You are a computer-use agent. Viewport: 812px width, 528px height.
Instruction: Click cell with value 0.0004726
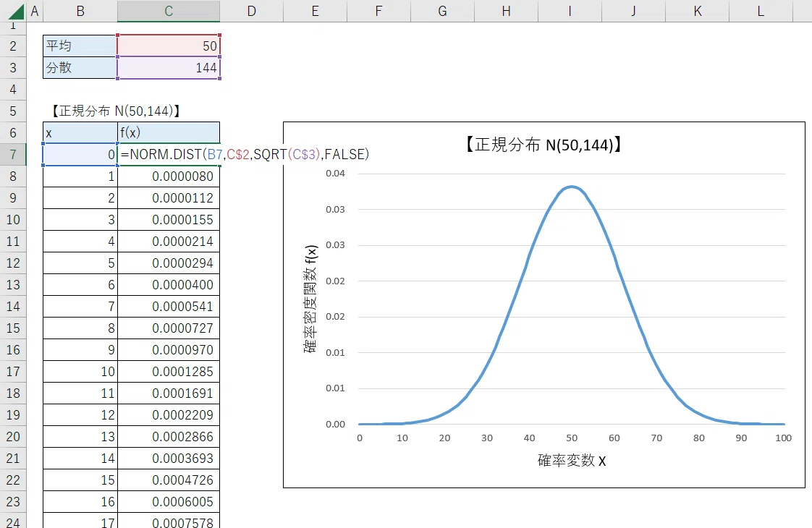[169, 480]
